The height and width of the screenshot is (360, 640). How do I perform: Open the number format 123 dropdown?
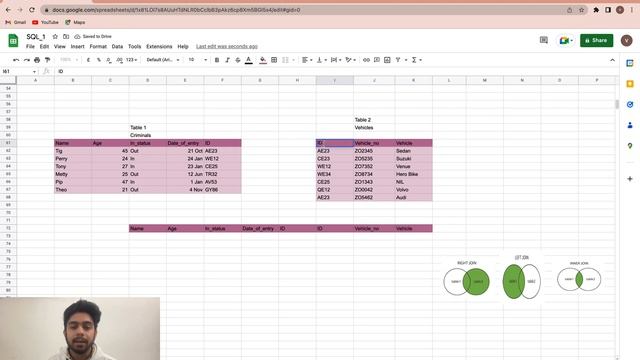(131, 60)
